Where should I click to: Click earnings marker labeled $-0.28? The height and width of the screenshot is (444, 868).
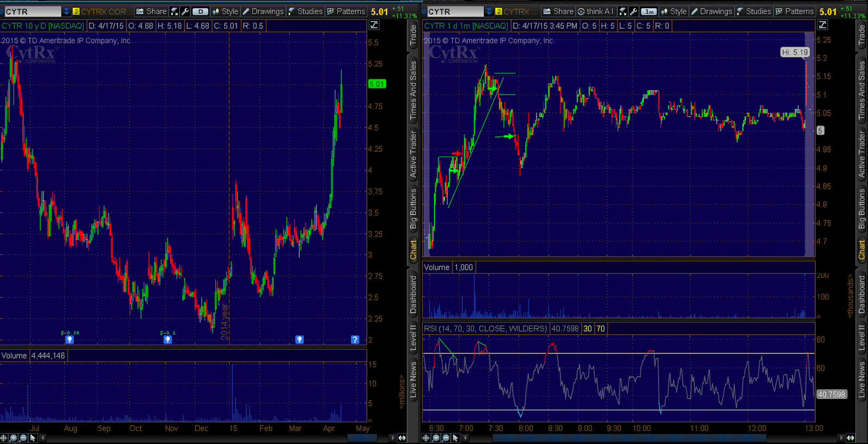(x=69, y=340)
